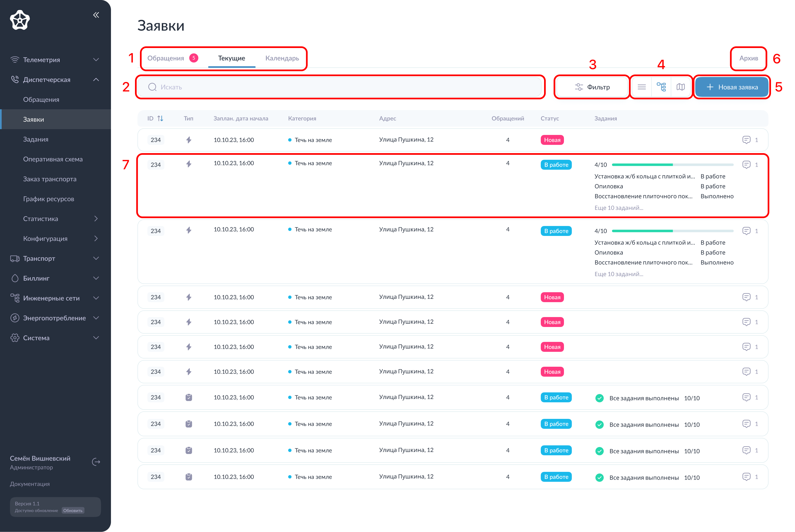
Task: Switch to tree hierarchy view icon
Action: tap(661, 87)
